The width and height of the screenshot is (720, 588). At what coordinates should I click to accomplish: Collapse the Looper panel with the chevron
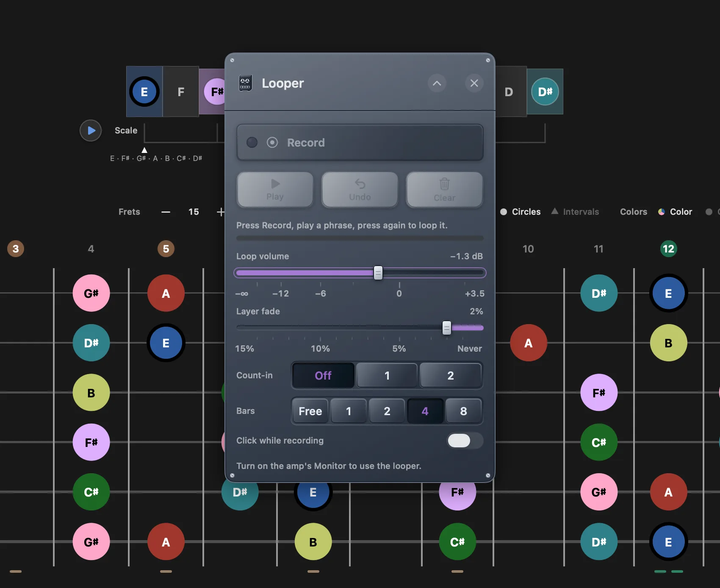pos(437,83)
